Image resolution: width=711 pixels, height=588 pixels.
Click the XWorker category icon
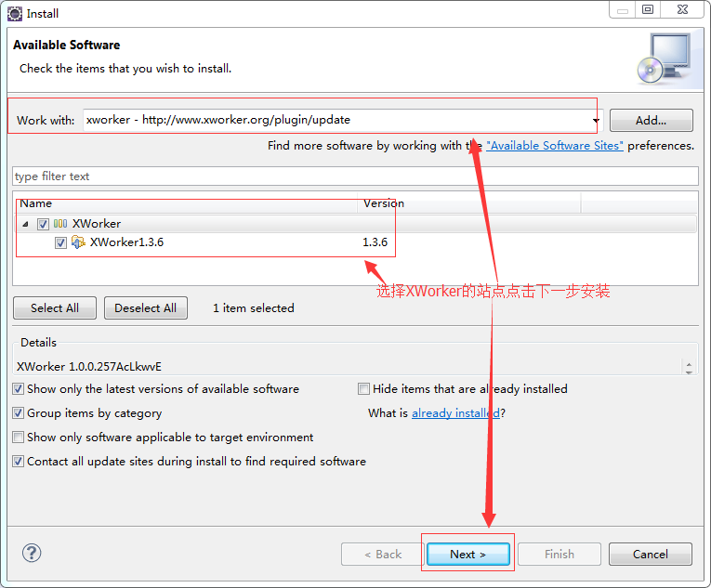pos(60,224)
